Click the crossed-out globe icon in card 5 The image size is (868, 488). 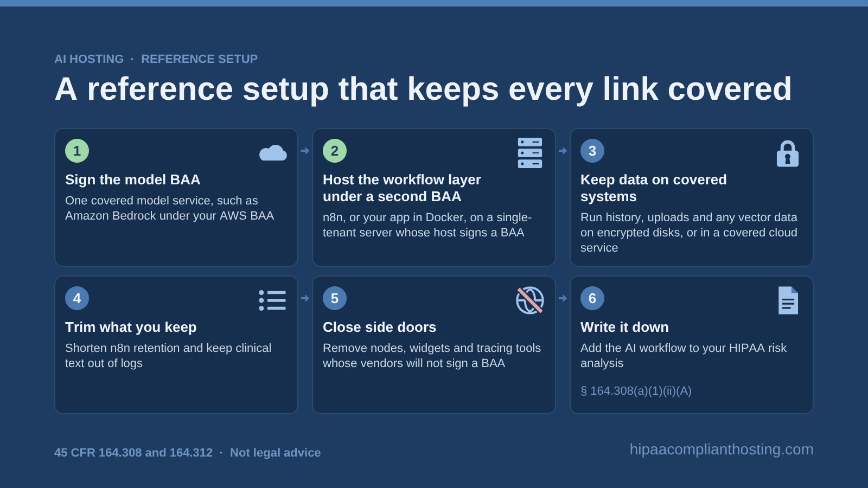530,300
